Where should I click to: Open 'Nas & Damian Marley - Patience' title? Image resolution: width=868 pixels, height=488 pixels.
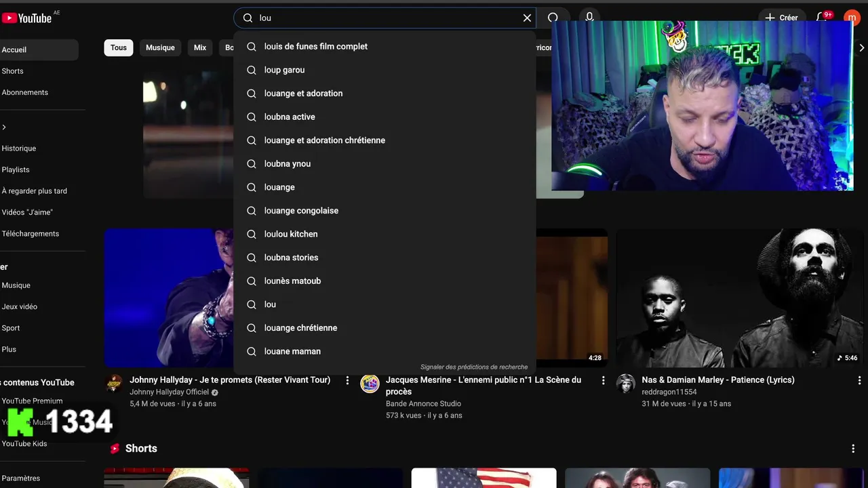point(718,380)
